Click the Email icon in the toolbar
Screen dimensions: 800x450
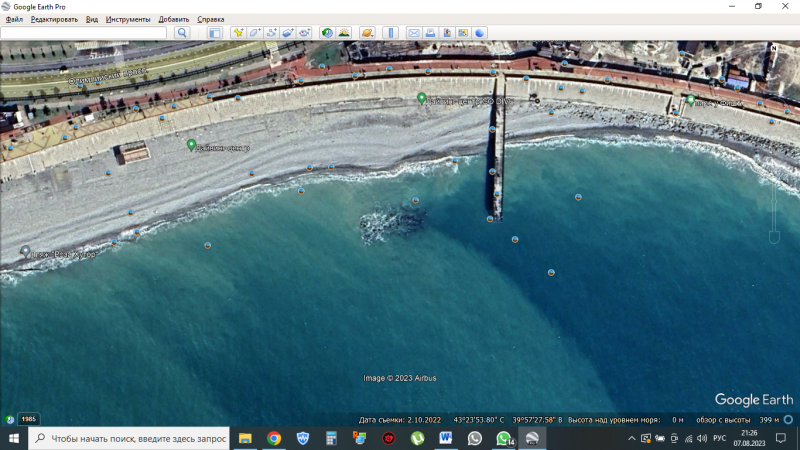coord(413,33)
